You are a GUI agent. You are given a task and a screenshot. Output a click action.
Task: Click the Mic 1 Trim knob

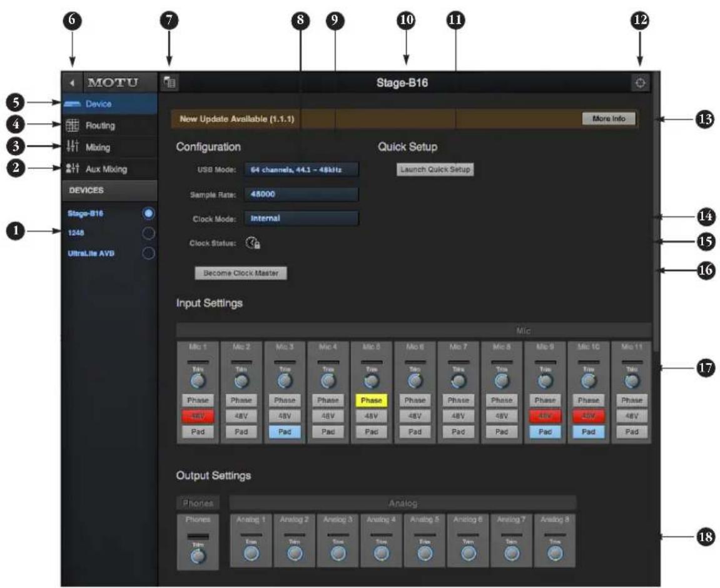coord(198,380)
